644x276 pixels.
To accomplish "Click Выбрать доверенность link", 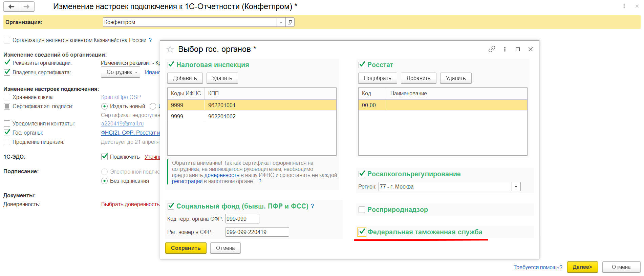I will pos(130,204).
